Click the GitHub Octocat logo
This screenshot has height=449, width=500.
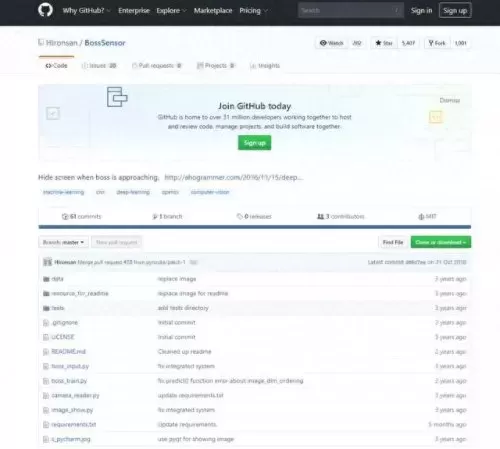click(45, 10)
